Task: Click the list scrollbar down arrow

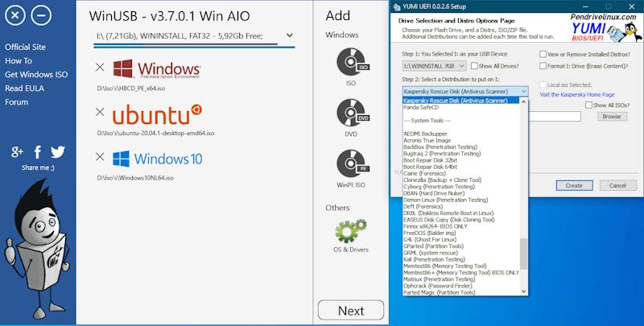Action: [x=524, y=291]
